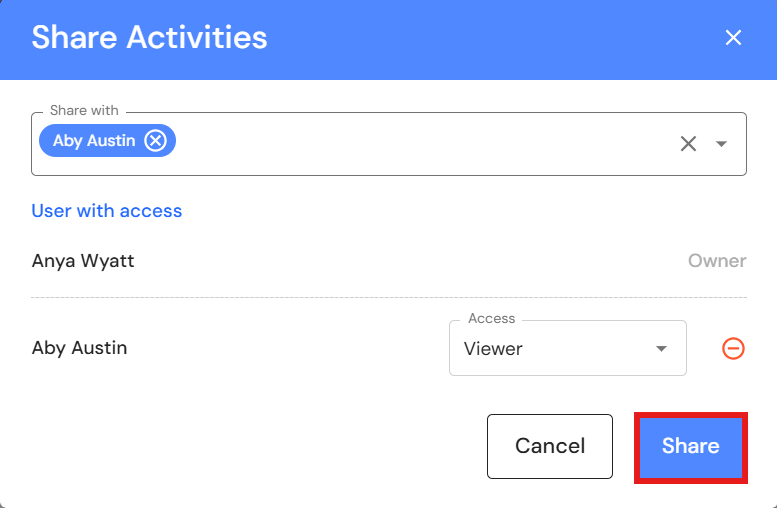This screenshot has height=508, width=777.
Task: Click the Access label above Viewer
Action: coord(492,319)
